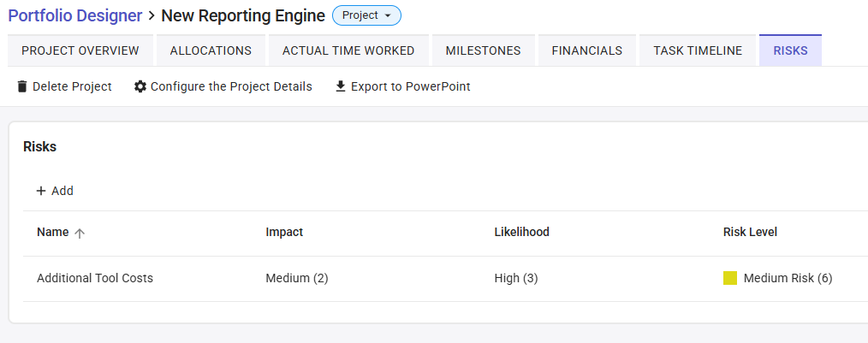View the Task Timeline tab
The height and width of the screenshot is (343, 868).
698,50
